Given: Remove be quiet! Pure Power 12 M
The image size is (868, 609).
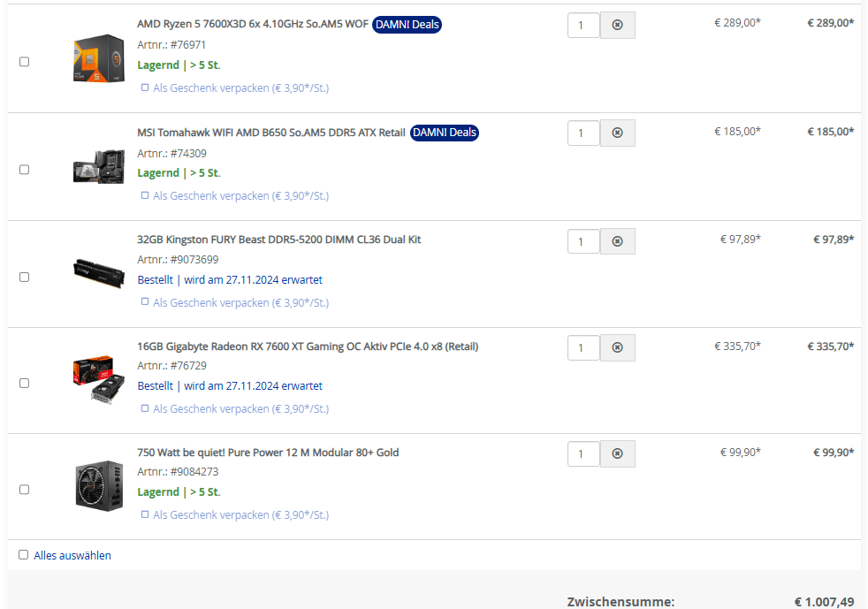Looking at the screenshot, I should pos(617,454).
